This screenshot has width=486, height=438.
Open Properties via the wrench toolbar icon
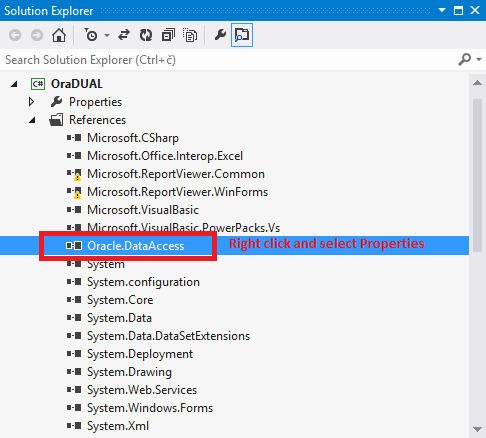[220, 34]
